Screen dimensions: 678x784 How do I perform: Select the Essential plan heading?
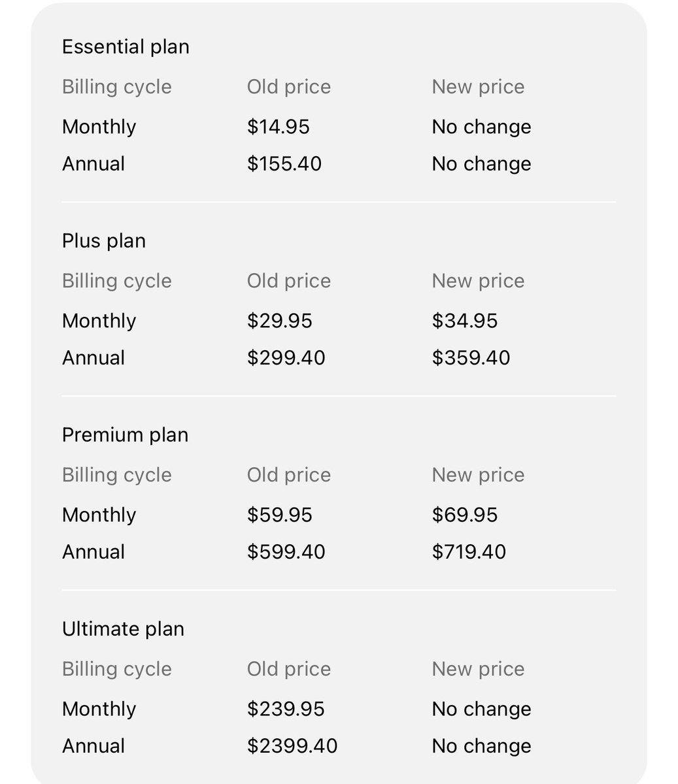tap(126, 47)
